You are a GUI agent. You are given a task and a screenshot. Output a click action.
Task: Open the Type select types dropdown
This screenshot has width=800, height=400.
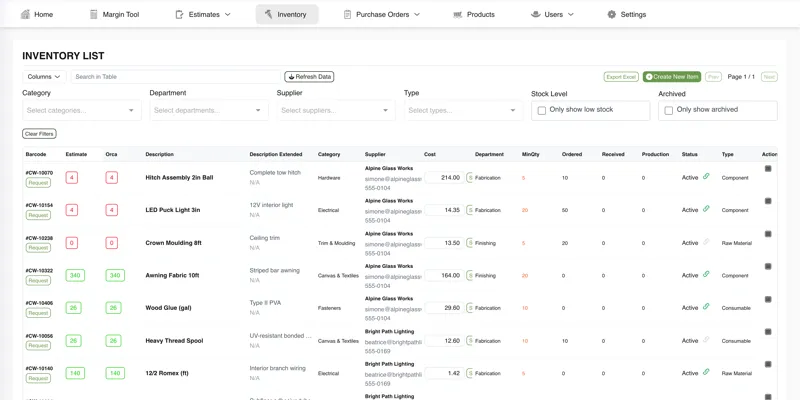coord(463,110)
